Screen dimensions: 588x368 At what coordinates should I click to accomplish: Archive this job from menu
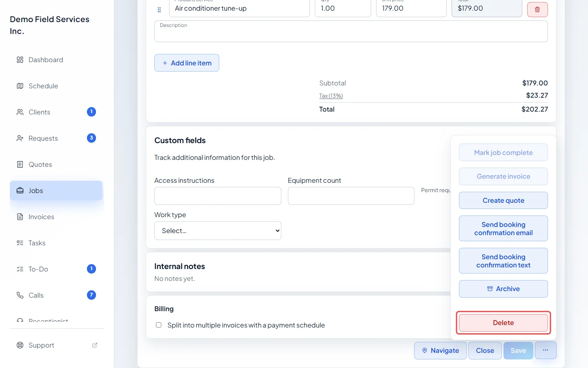pos(503,289)
